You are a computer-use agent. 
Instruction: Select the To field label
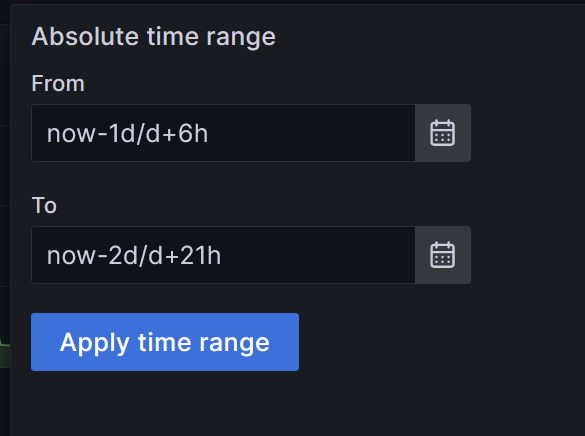(44, 205)
